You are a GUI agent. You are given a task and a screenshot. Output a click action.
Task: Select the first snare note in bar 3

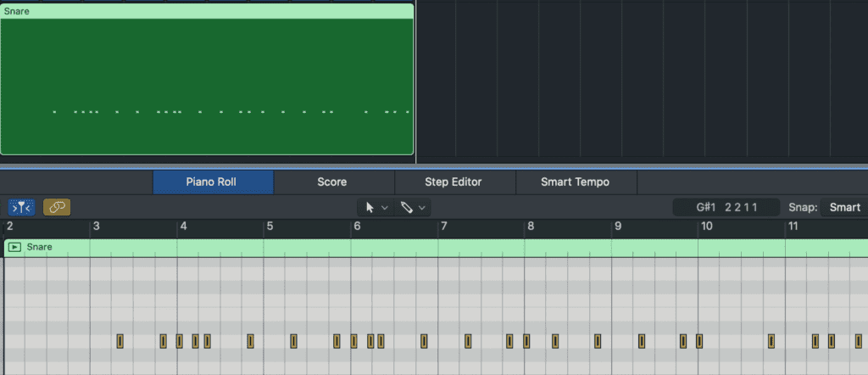(x=120, y=341)
